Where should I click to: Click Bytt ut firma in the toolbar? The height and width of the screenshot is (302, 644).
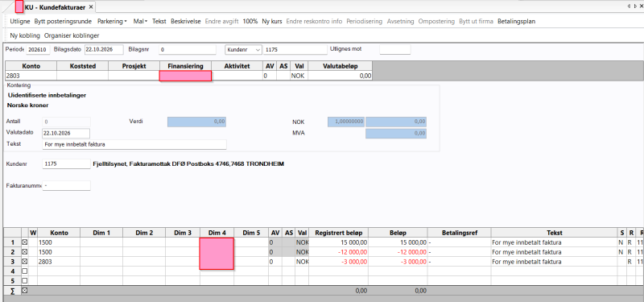tap(476, 22)
